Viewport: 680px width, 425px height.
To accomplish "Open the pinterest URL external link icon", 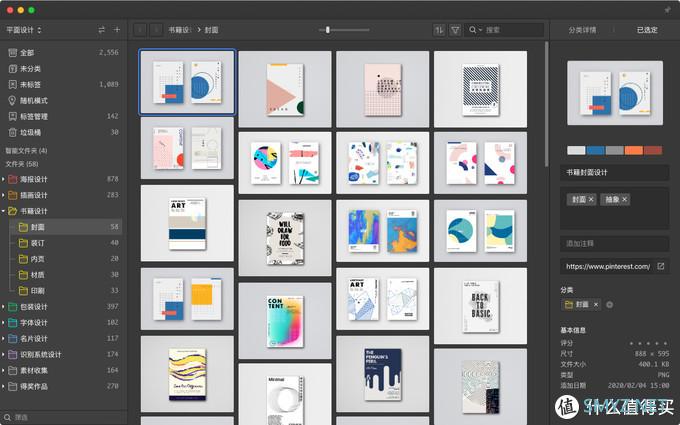I will [660, 266].
